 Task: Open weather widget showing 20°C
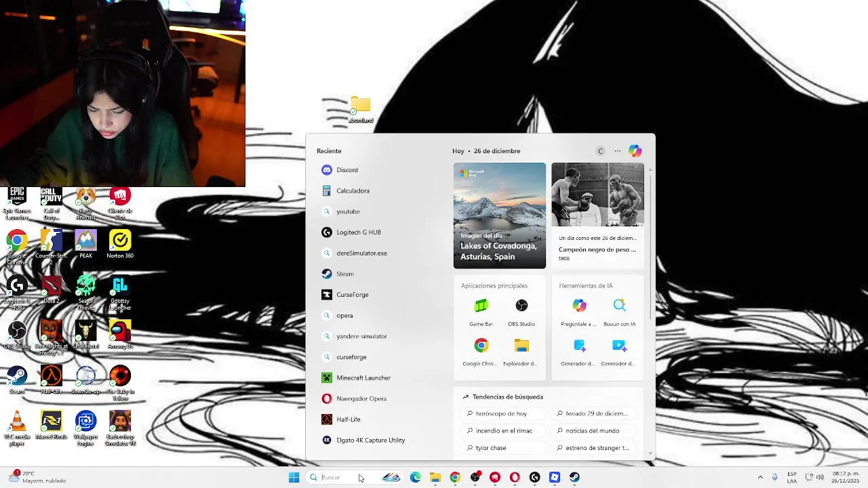tap(37, 477)
